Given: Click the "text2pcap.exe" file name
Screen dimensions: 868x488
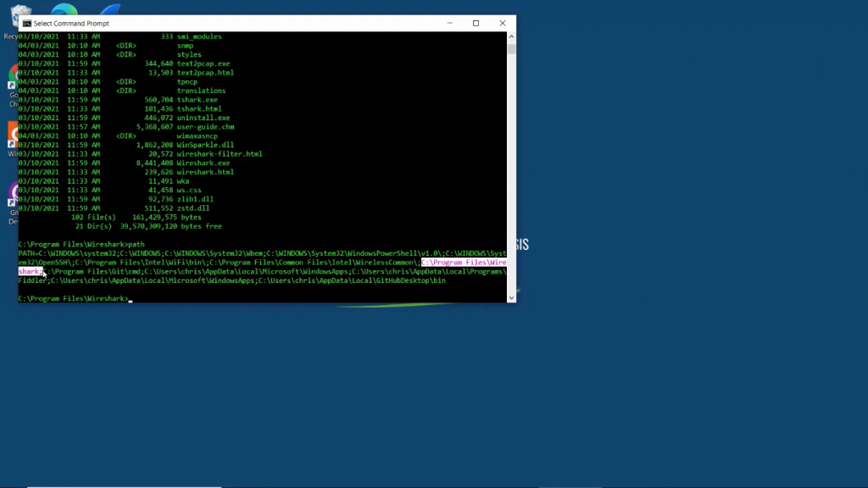Looking at the screenshot, I should coord(203,64).
